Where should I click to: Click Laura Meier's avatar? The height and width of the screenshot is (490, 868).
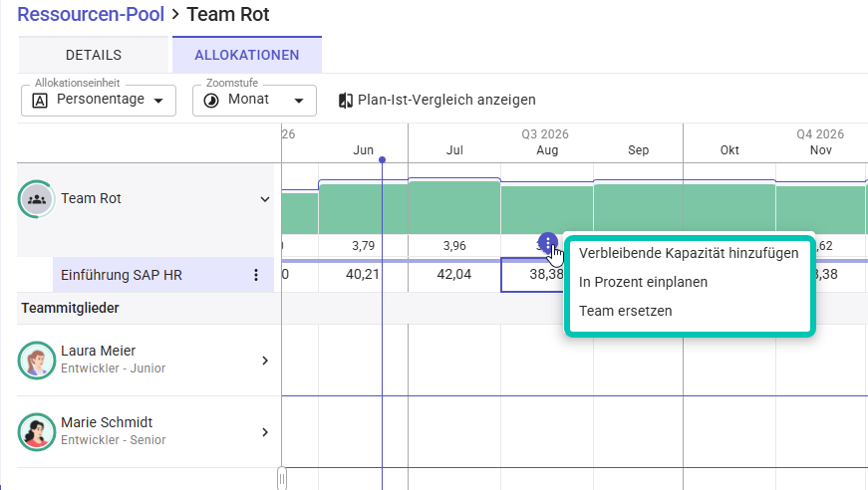pos(37,361)
